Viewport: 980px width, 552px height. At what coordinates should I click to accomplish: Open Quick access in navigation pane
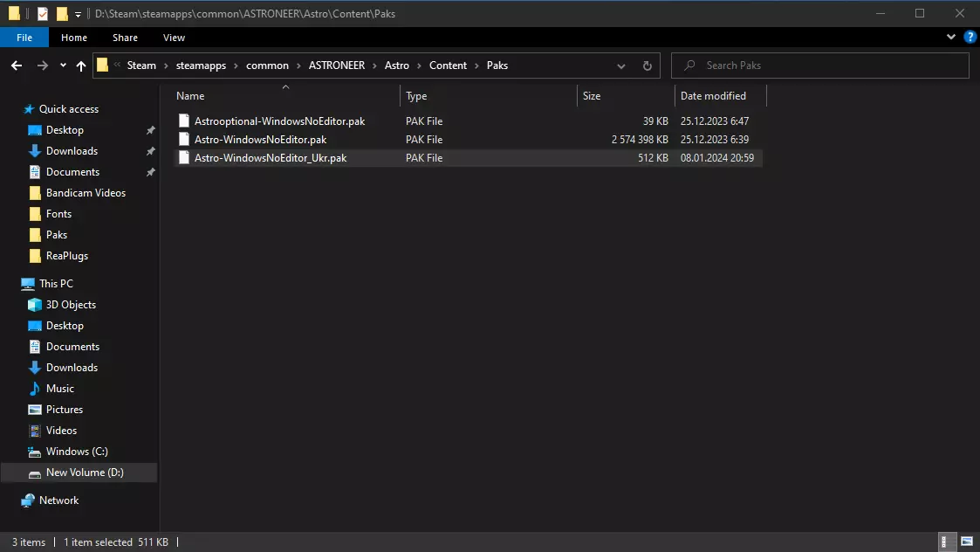[x=69, y=109]
